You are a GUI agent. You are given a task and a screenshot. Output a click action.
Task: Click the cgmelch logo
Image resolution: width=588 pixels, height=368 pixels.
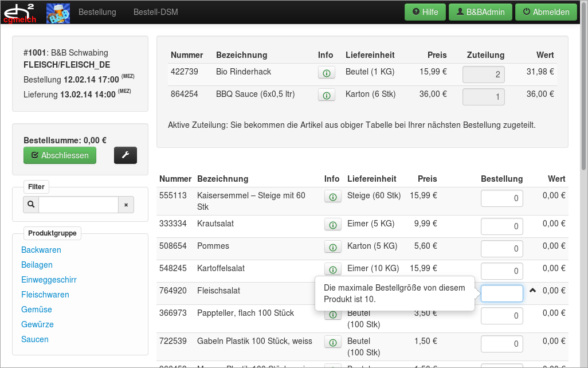(20, 12)
